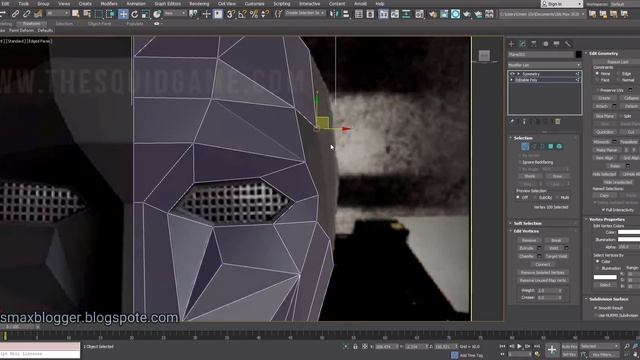Toggle the Angle Snap icon
Screen dimensions: 640x360
[x=242, y=14]
